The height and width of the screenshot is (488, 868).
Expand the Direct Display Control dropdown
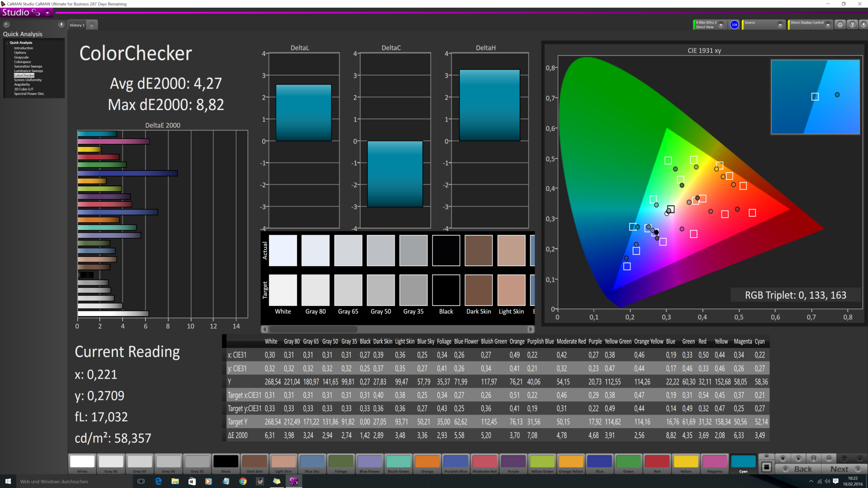828,25
